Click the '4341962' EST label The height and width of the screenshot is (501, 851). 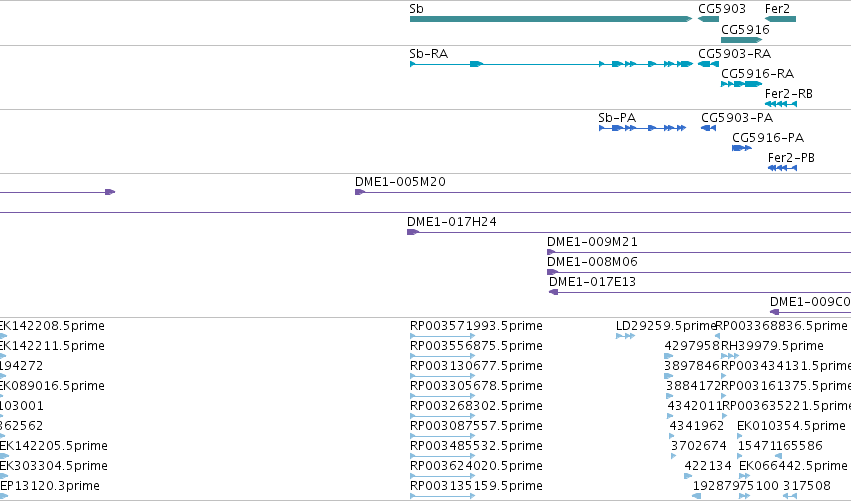tap(697, 426)
